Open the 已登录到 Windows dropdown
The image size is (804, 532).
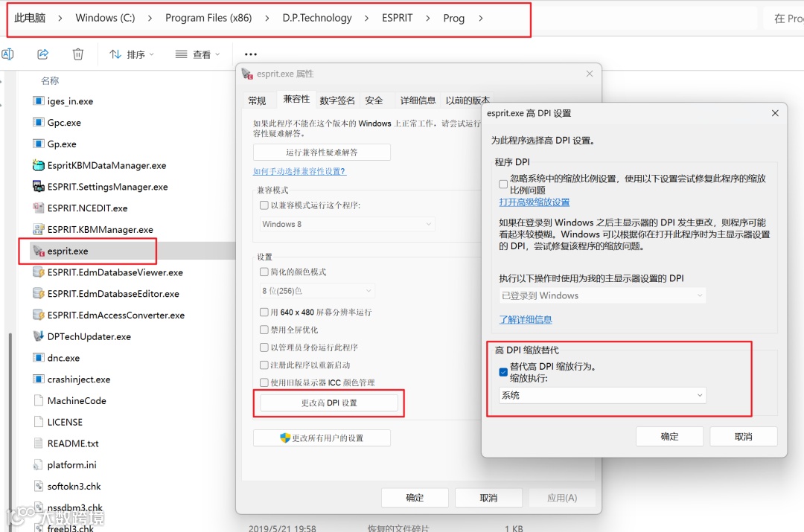(602, 295)
